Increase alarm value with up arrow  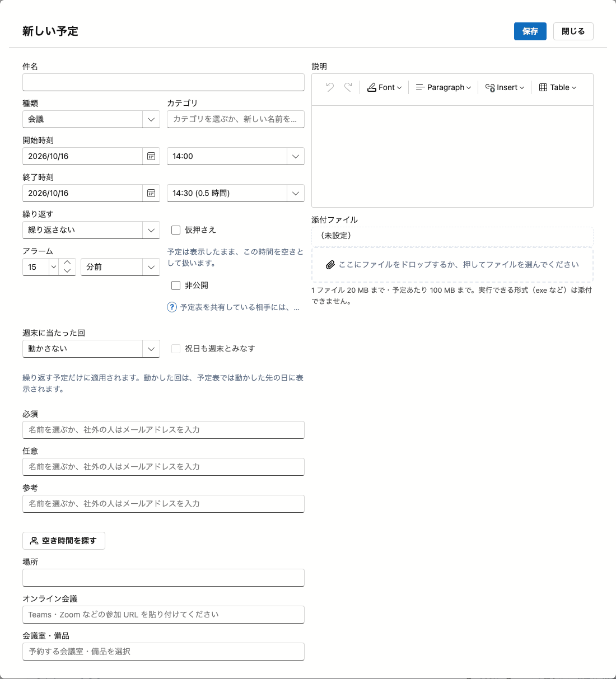pyautogui.click(x=67, y=263)
